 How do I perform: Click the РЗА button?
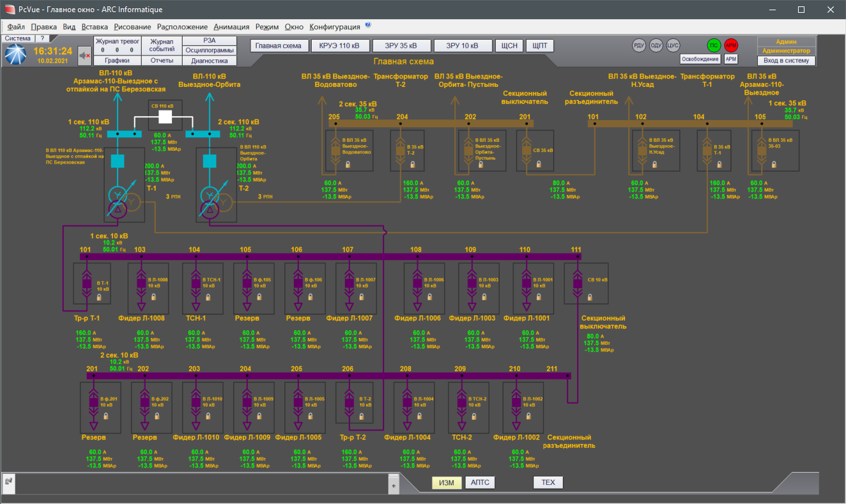click(x=210, y=40)
